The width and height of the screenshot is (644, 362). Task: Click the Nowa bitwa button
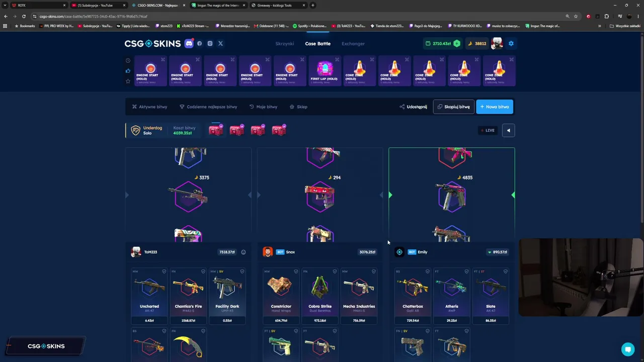pos(495,107)
